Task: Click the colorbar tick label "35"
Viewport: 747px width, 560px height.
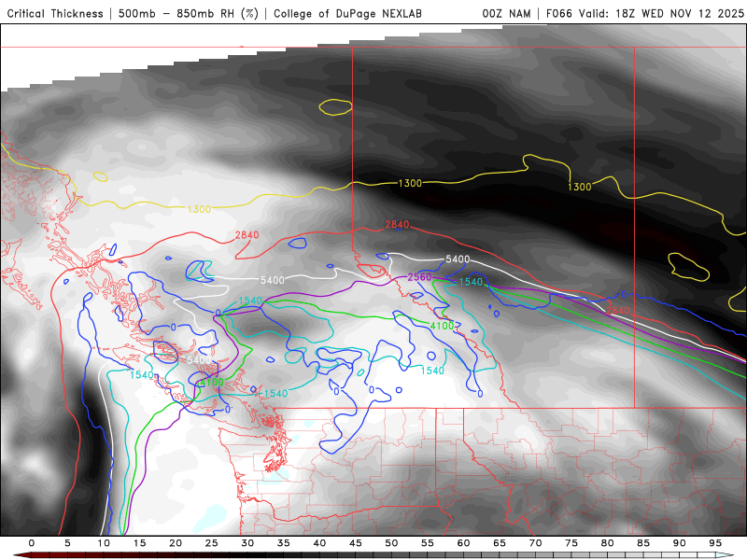Action: point(284,543)
